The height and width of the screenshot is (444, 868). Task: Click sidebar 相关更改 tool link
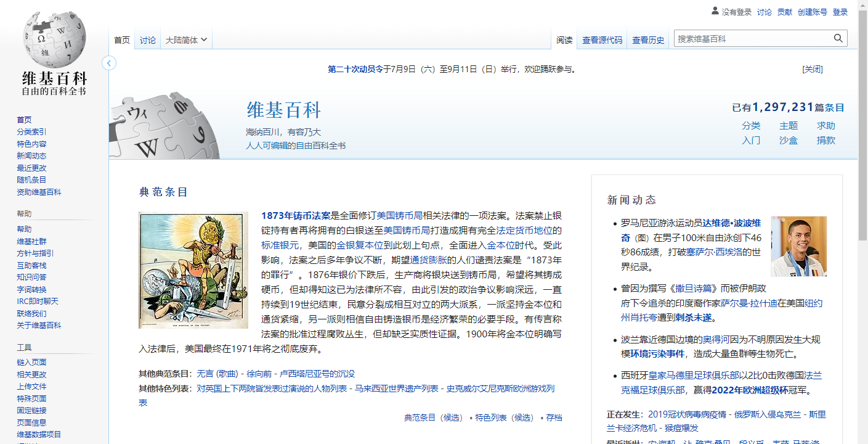[x=31, y=374]
